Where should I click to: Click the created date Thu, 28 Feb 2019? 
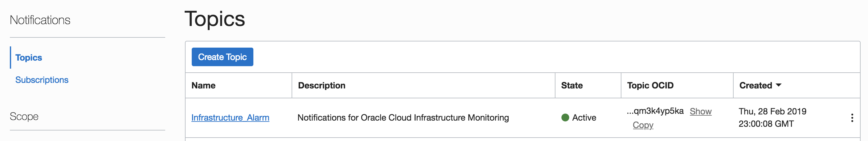(772, 111)
